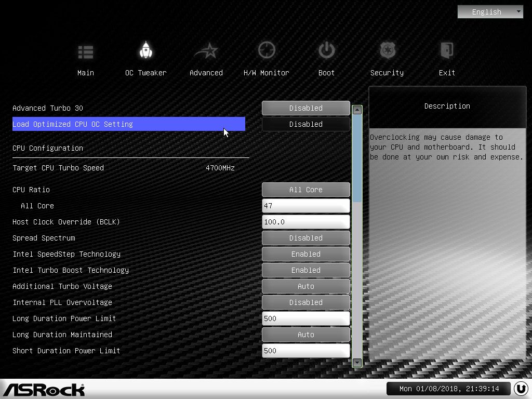This screenshot has width=532, height=399.
Task: Switch to the OC Tweaker tab label
Action: pos(146,73)
